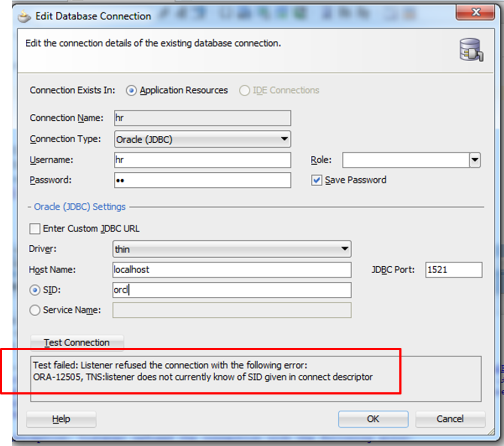The width and height of the screenshot is (504, 446).
Task: Click the database connection icon in header
Action: click(x=471, y=51)
